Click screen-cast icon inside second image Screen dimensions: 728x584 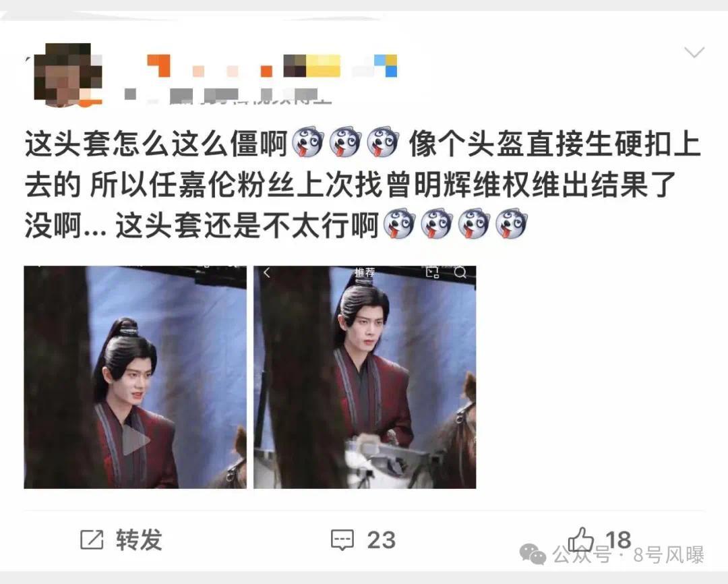pyautogui.click(x=432, y=272)
